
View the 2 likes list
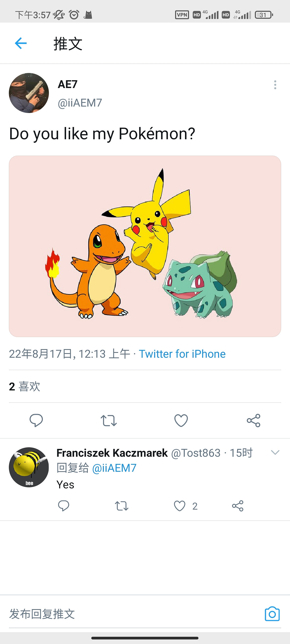25,387
